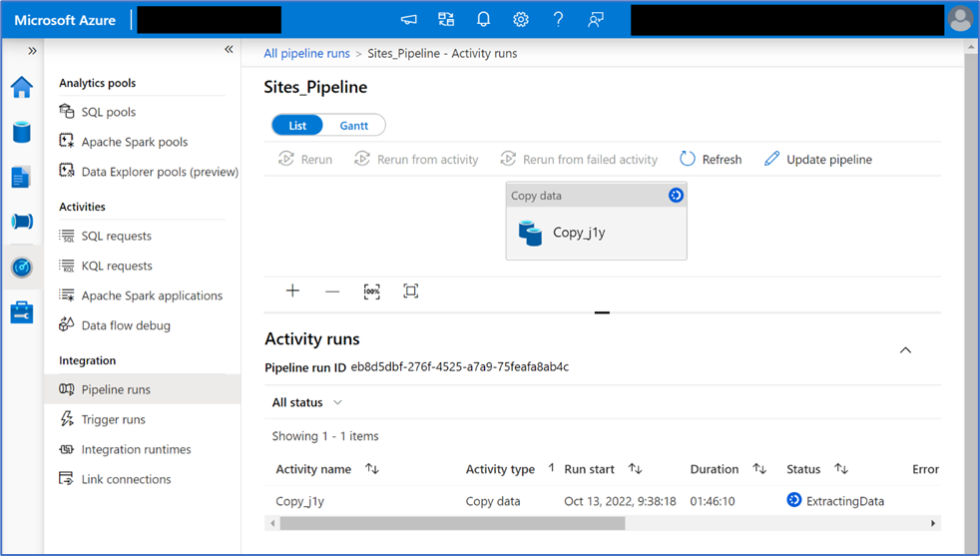
Task: Open the Home hub icon
Action: (x=21, y=88)
